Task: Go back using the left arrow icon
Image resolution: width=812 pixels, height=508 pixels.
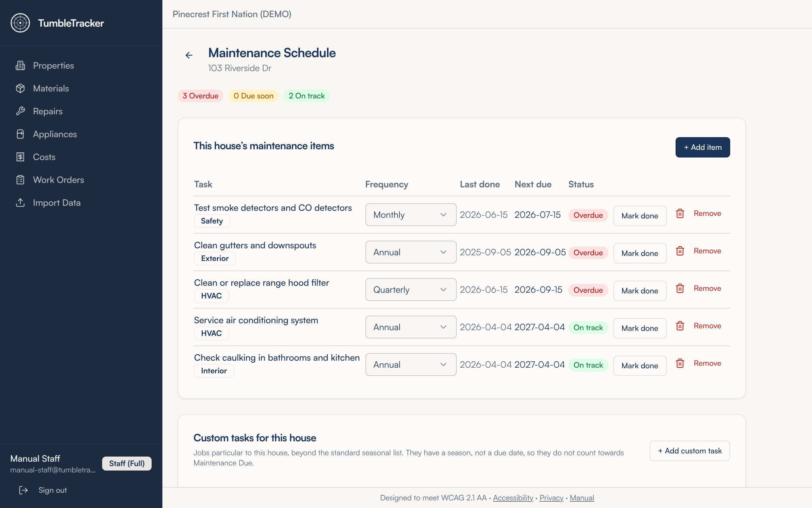Action: pyautogui.click(x=189, y=55)
